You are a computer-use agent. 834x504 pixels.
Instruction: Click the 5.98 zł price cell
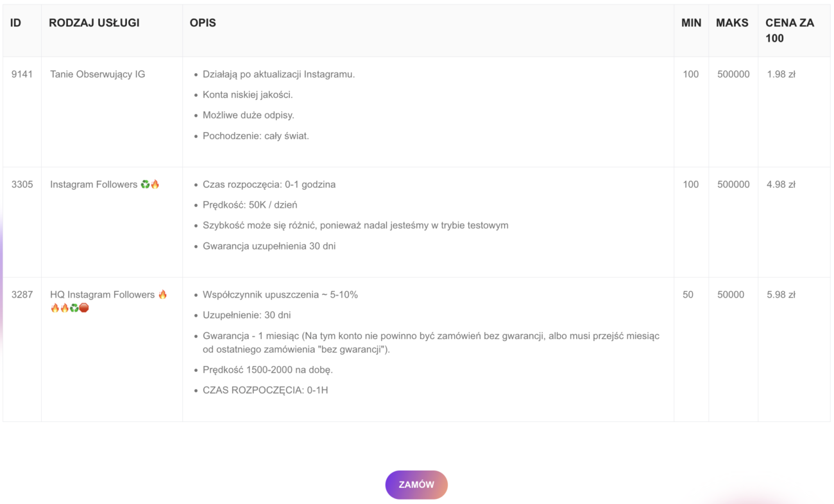point(781,295)
